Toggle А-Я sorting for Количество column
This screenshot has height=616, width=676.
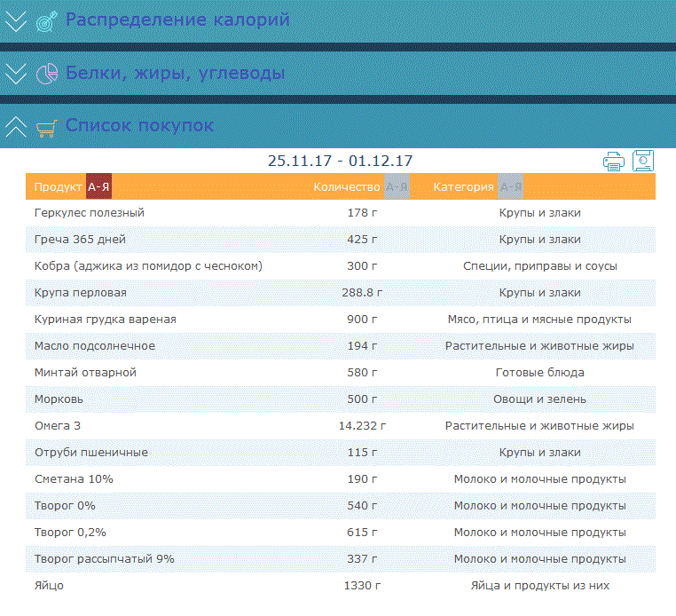click(x=397, y=186)
